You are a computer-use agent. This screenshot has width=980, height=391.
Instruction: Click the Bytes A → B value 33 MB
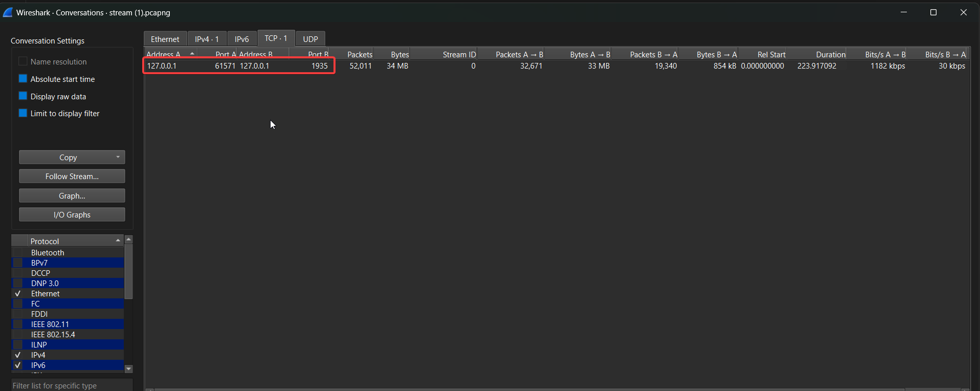pyautogui.click(x=599, y=66)
